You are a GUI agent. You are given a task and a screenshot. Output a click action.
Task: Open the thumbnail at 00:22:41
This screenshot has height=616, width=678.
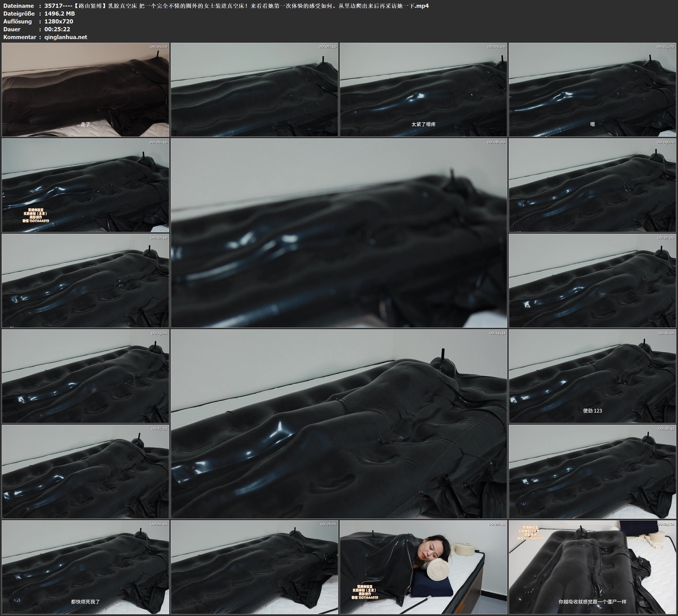point(424,567)
